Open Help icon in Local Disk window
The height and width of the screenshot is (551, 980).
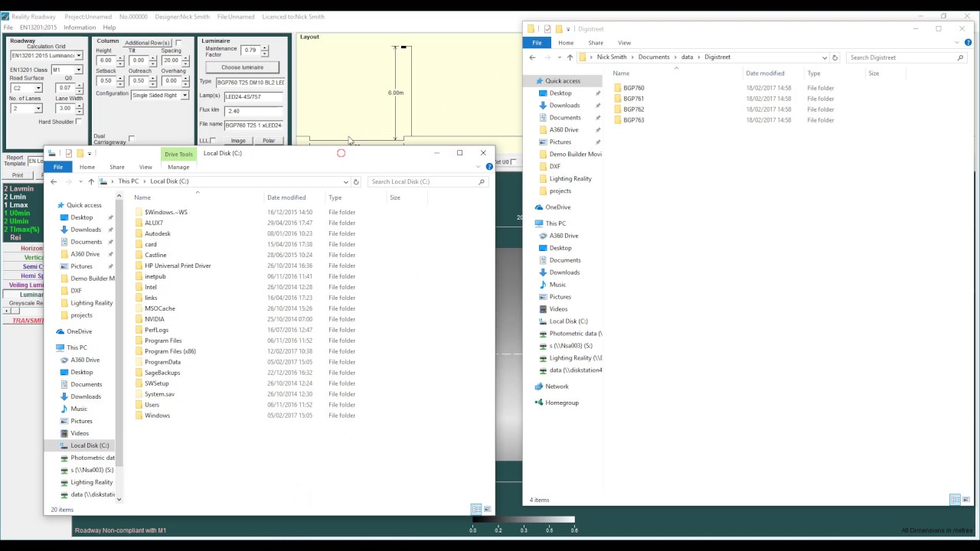pyautogui.click(x=489, y=167)
